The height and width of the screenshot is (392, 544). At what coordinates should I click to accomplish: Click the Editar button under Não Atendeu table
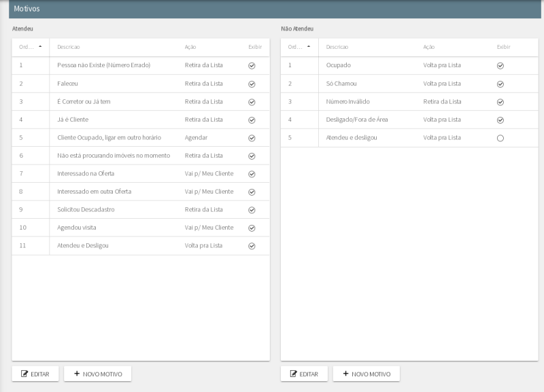pyautogui.click(x=304, y=374)
